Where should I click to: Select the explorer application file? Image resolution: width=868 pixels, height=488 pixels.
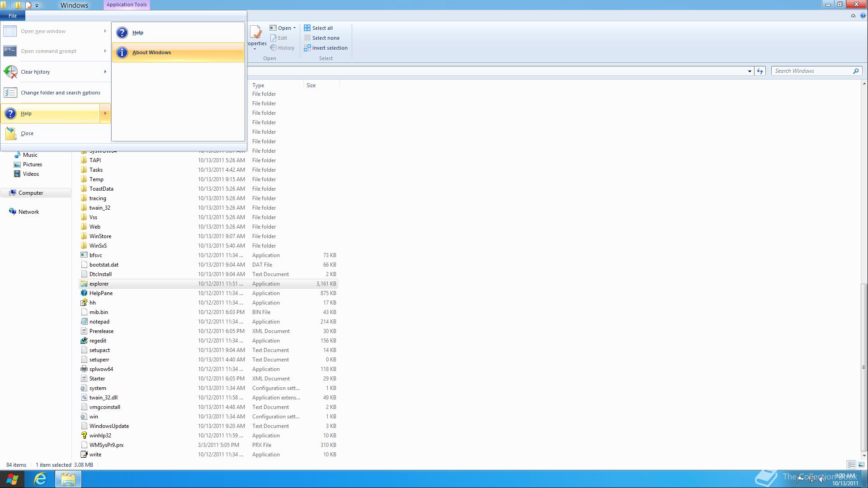point(208,284)
